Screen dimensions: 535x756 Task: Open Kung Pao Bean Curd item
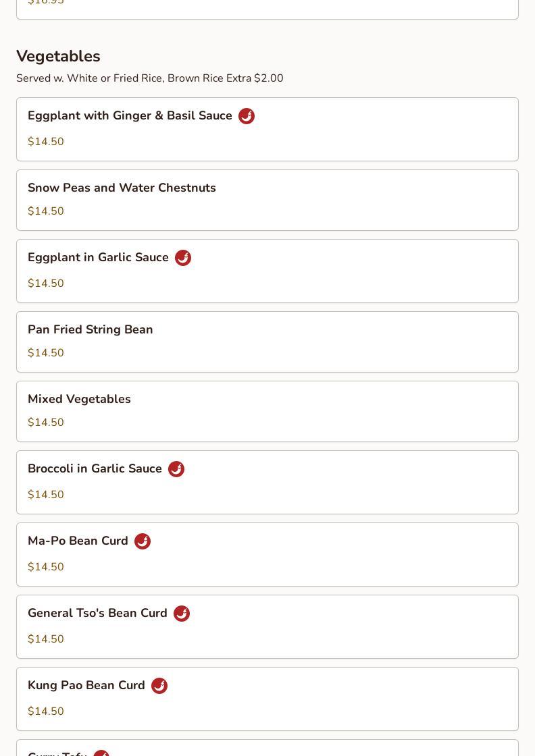[x=86, y=686]
